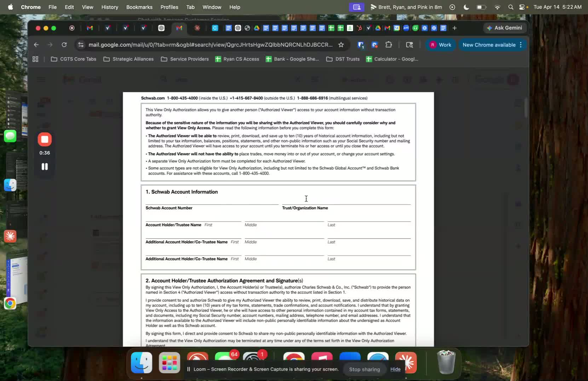588x381 pixels.
Task: Click Account Holder/Trustee First name field
Action: coord(193,217)
